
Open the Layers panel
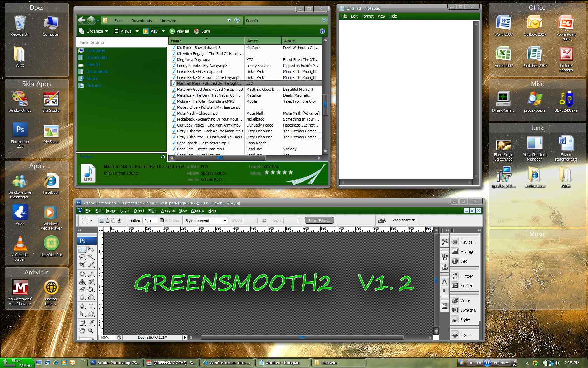(x=464, y=335)
